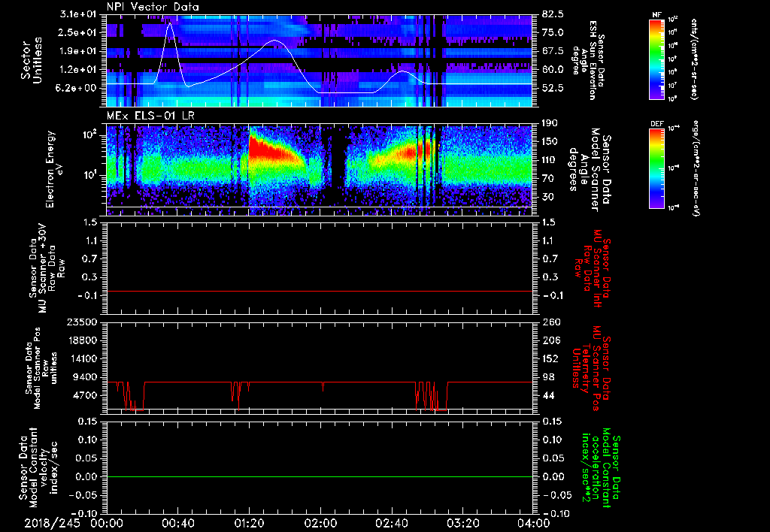Viewport: 770px width, 532px height.
Task: Select the 02:40 time axis label
Action: click(392, 522)
